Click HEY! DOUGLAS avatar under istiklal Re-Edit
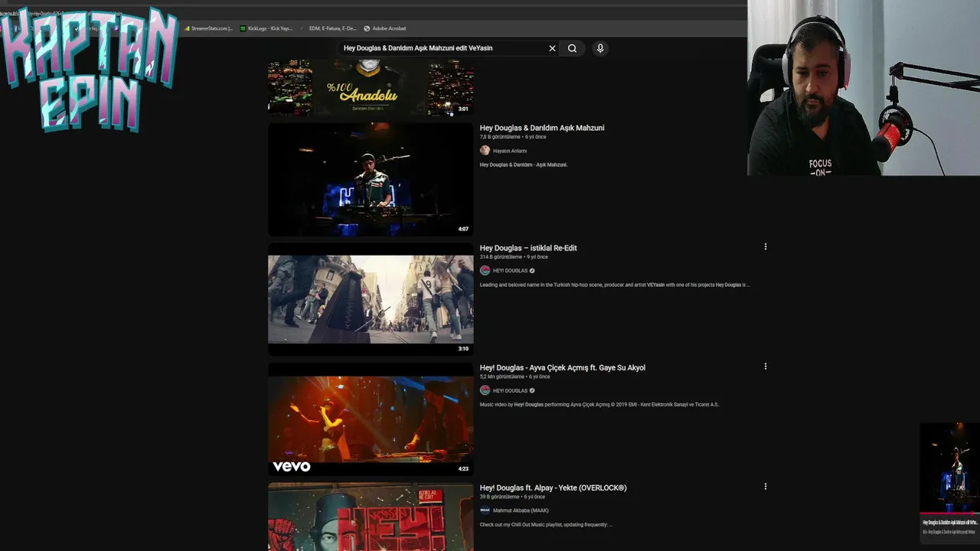 pos(485,270)
